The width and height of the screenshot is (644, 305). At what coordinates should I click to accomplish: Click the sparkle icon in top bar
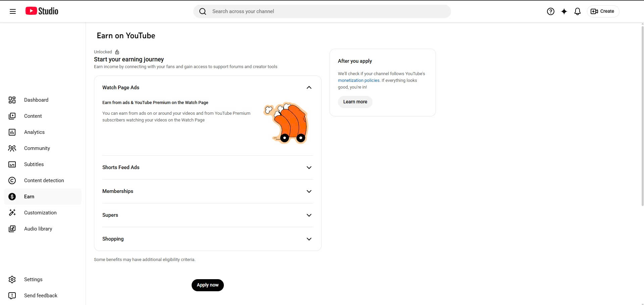[564, 11]
